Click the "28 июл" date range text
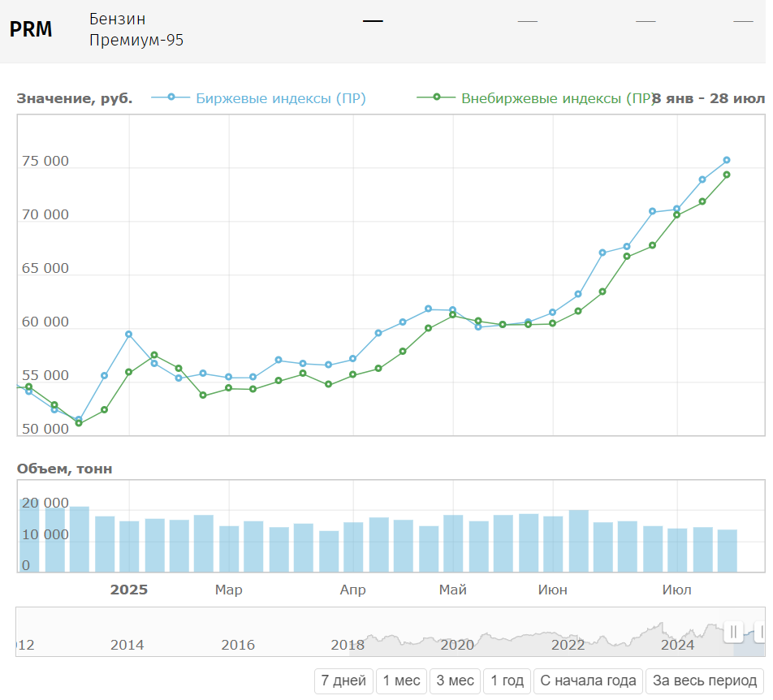Screen dimensions: 773x700 coord(737,98)
